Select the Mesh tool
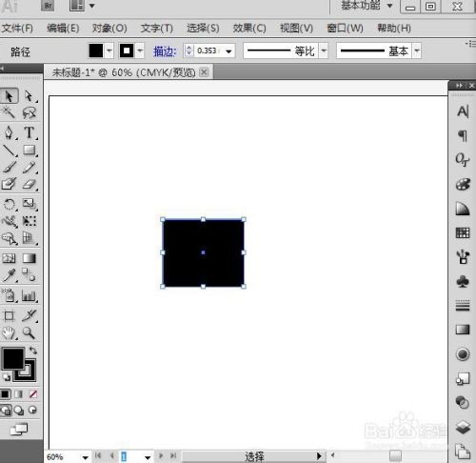This screenshot has width=476, height=463. tap(9, 258)
